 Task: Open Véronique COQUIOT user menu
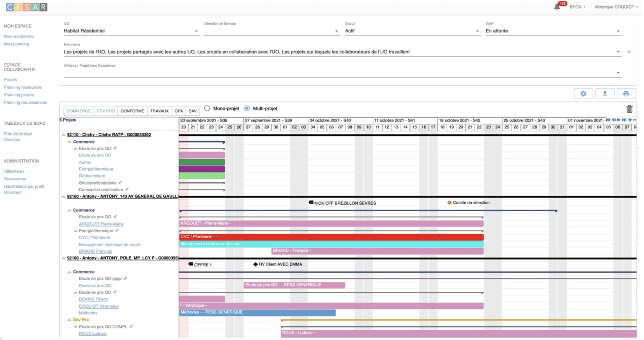[x=616, y=7]
